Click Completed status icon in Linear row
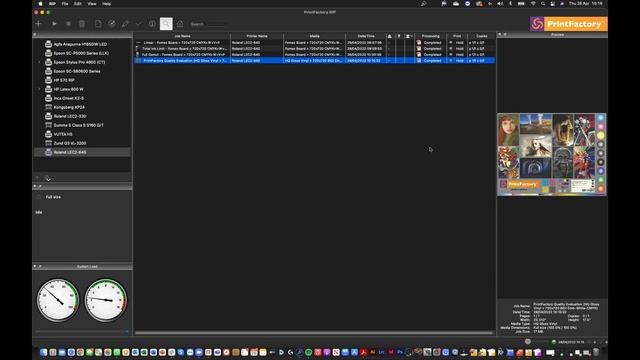Image resolution: width=640 pixels, height=360 pixels. tap(419, 42)
